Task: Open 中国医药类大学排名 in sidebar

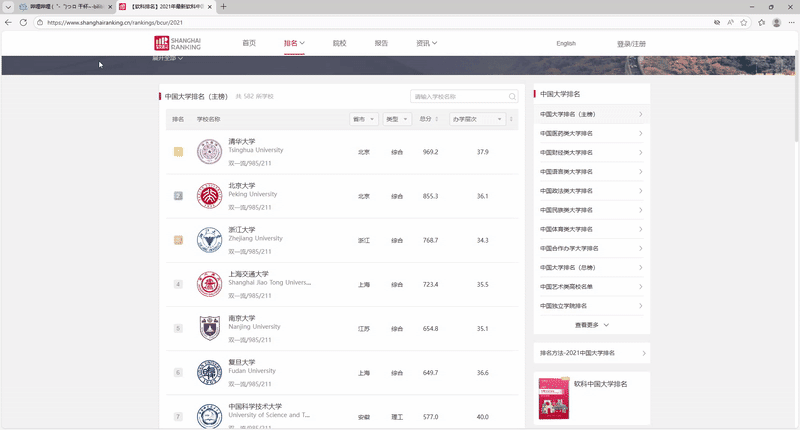Action: (x=591, y=134)
